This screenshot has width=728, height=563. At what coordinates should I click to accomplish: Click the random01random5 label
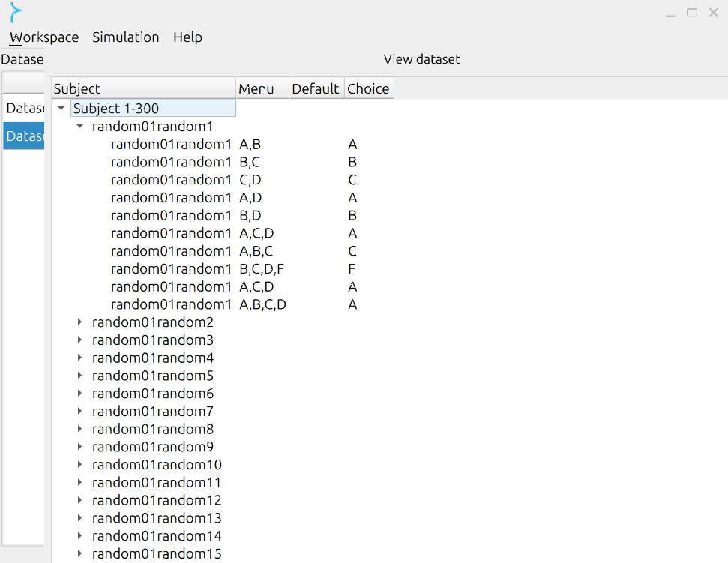coord(153,376)
